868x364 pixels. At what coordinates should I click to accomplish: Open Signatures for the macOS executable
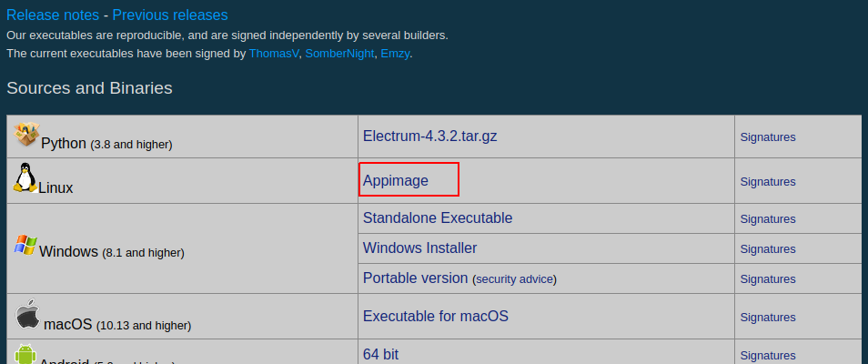pyautogui.click(x=768, y=318)
